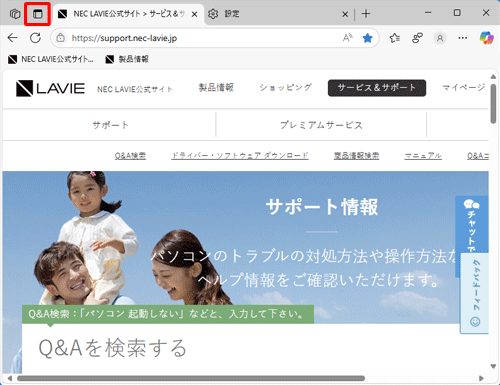This screenshot has width=500, height=385.
Task: Click NEC LAVIE公式サイト text beside logo
Action: point(135,89)
